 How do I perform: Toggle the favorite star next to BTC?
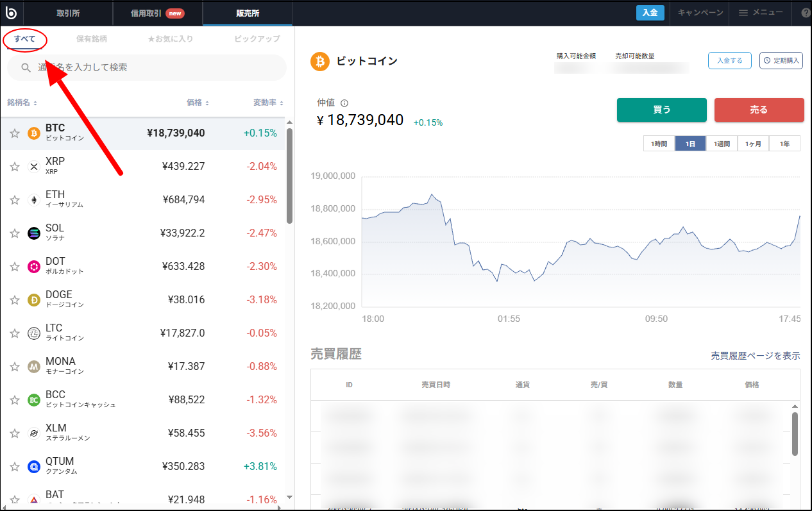[14, 133]
